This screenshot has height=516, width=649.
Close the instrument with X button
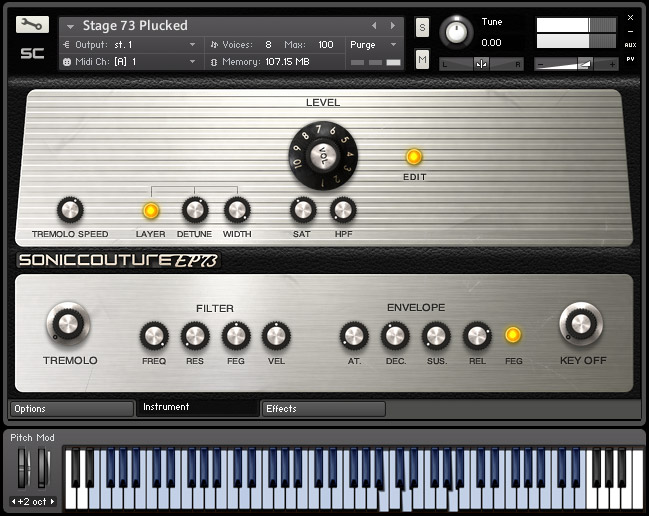click(x=630, y=17)
